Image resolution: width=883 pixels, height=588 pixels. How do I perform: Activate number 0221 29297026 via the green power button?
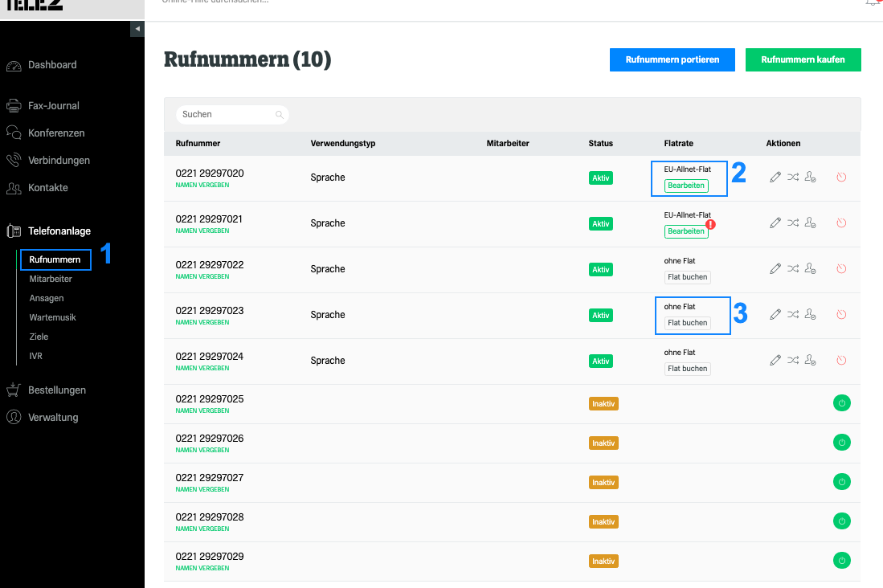click(x=842, y=442)
